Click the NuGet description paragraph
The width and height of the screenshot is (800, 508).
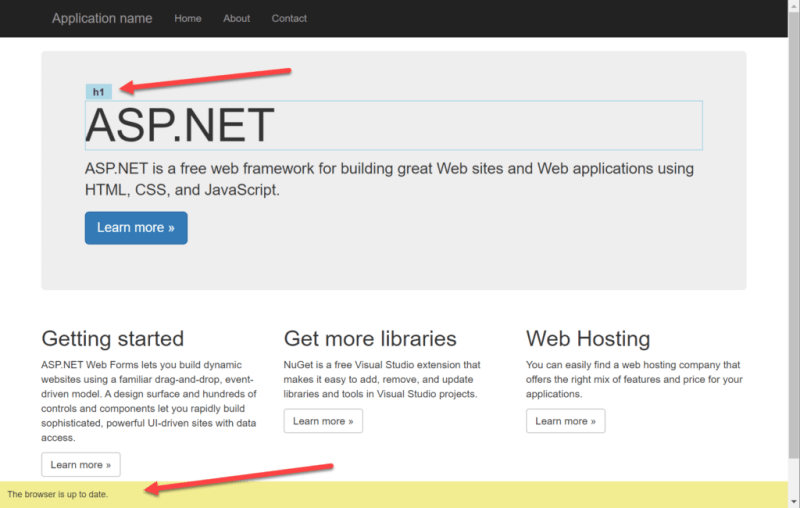pyautogui.click(x=382, y=379)
